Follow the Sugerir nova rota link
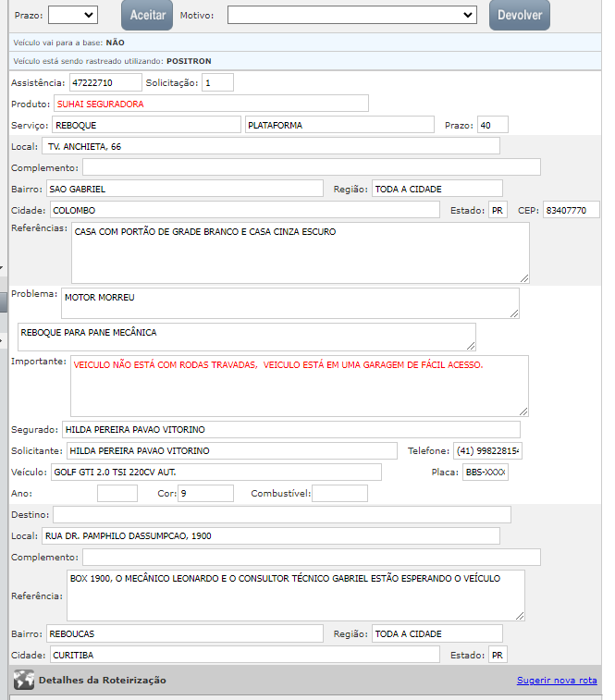The image size is (615, 700). coord(557,681)
